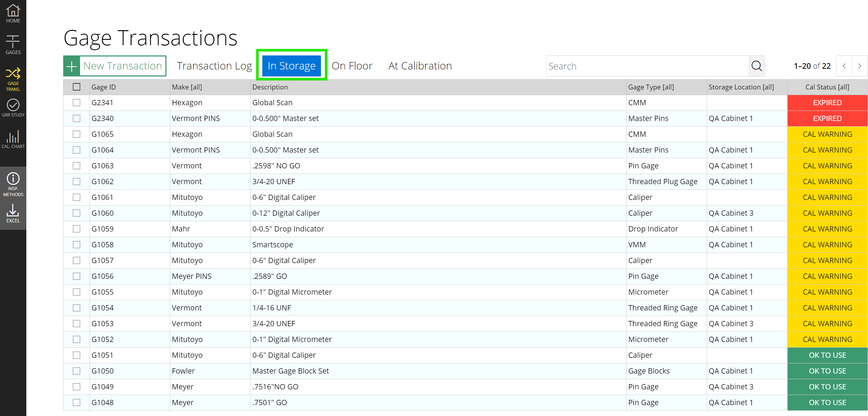Open the Insp. Methods sidebar icon
This screenshot has width=868, height=416.
(x=13, y=184)
